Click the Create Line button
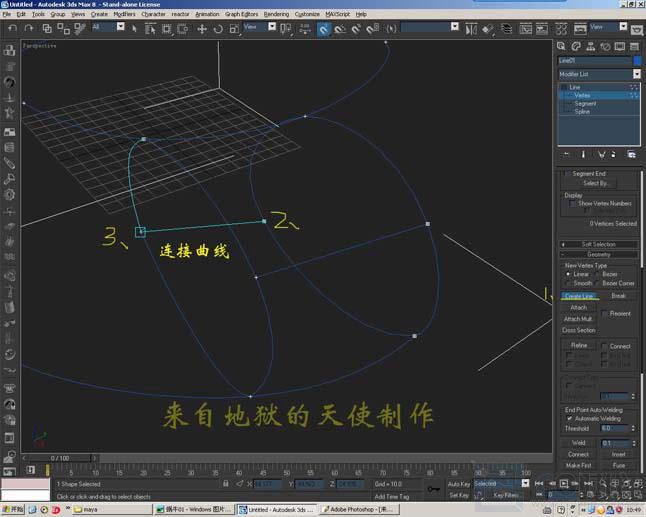Screen dimensions: 646x517 point(579,296)
